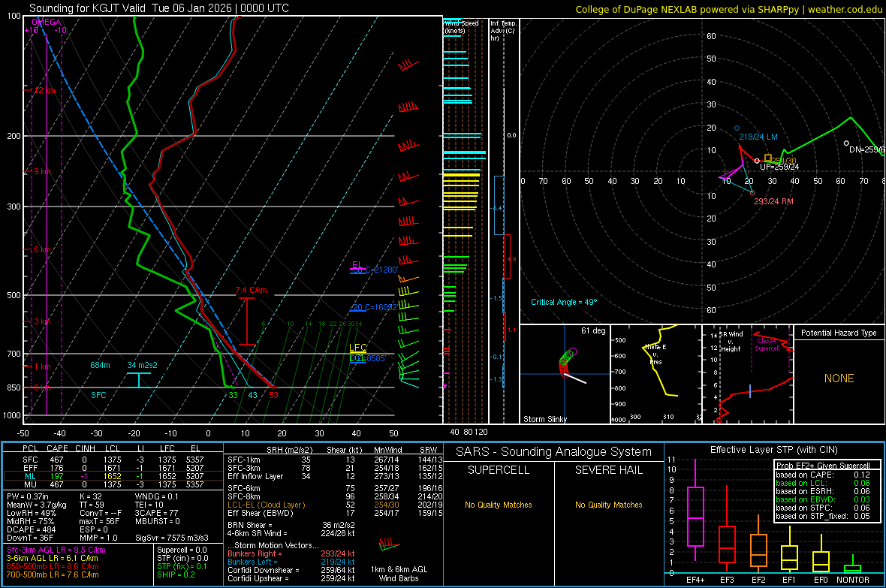Click the SUPERCELL column heading
This screenshot has width=886, height=588.
pos(499,470)
